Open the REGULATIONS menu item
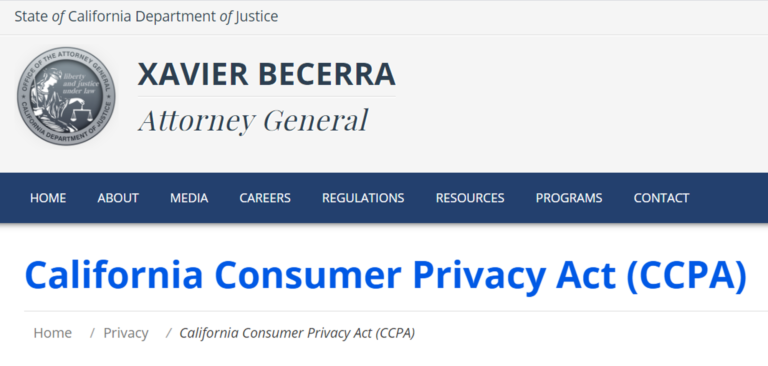 coord(363,198)
